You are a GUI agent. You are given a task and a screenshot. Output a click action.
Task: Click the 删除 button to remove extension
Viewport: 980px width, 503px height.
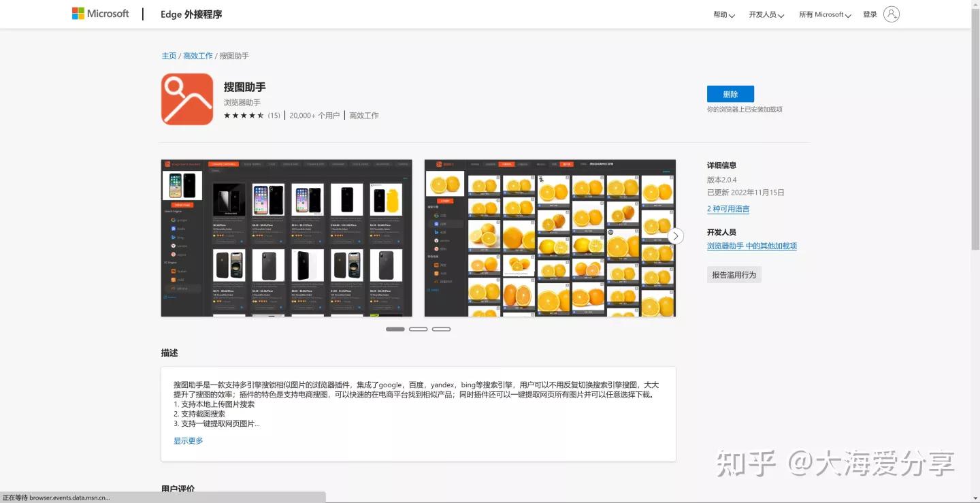coord(730,93)
